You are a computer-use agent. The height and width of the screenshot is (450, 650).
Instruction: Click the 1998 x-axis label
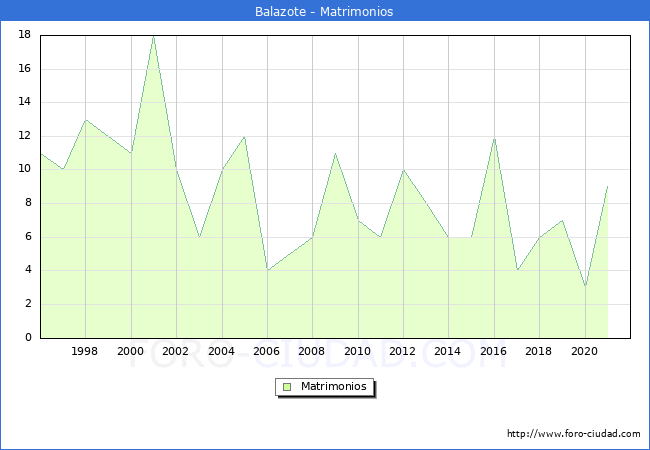click(85, 351)
